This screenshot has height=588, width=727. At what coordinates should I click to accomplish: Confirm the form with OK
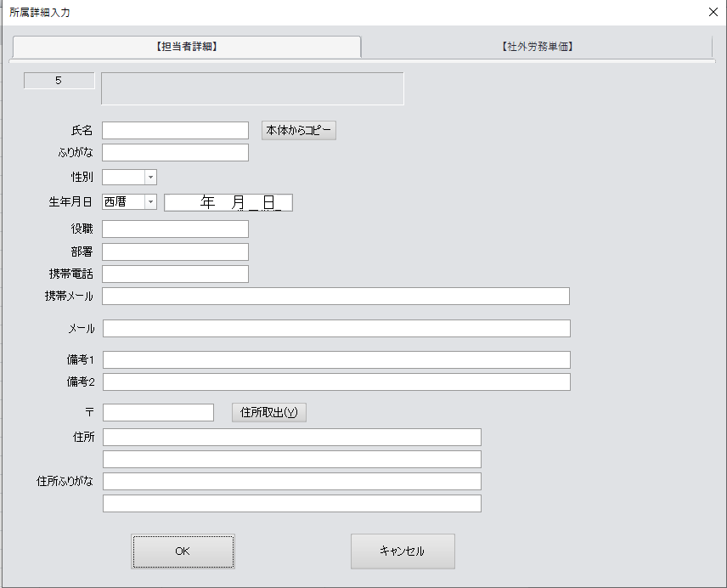click(183, 551)
